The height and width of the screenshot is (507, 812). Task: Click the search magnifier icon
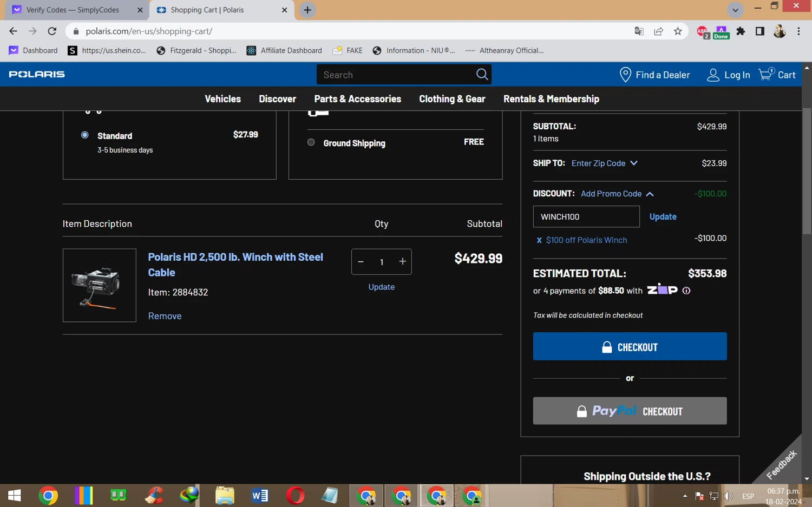(x=482, y=75)
